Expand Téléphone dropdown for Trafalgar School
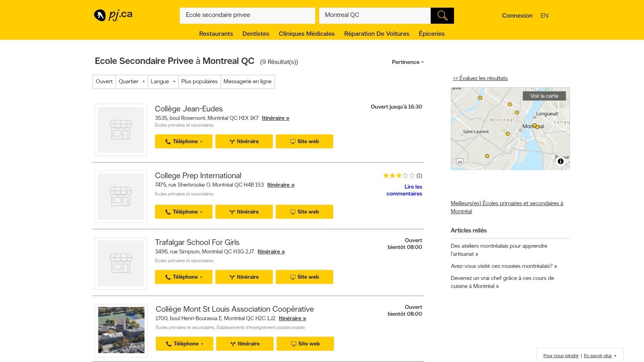644x362 pixels. point(184,277)
